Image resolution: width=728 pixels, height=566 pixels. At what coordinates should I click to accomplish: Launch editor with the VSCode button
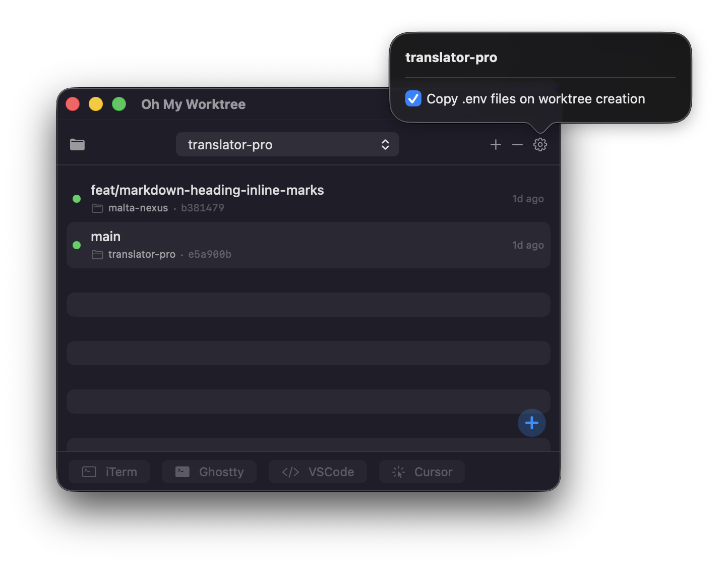tap(318, 471)
